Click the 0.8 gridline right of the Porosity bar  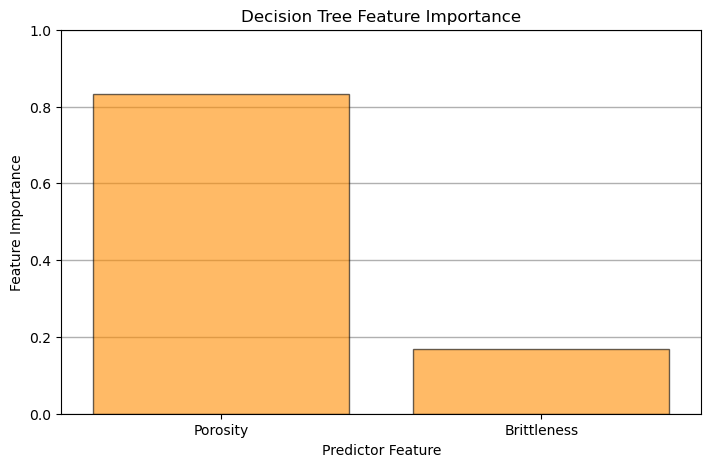pos(381,107)
